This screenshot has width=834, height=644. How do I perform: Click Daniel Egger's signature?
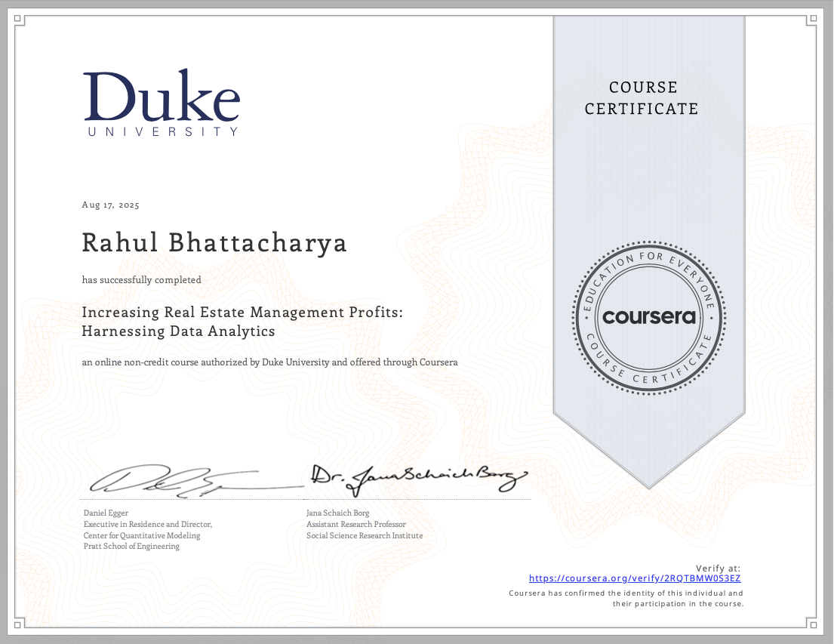195,481
